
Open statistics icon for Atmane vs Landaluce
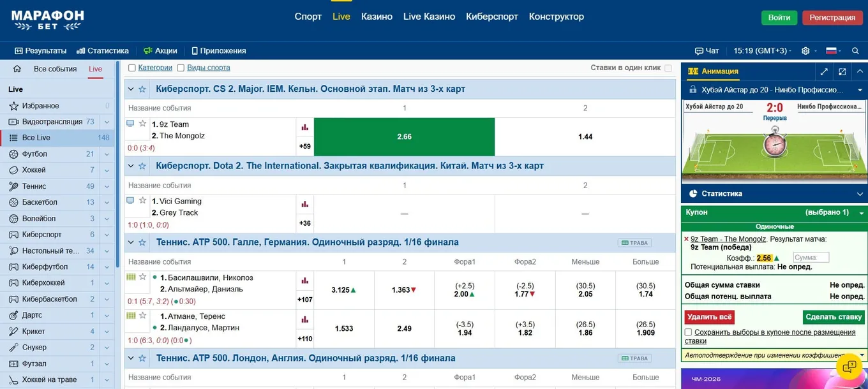[x=305, y=319]
